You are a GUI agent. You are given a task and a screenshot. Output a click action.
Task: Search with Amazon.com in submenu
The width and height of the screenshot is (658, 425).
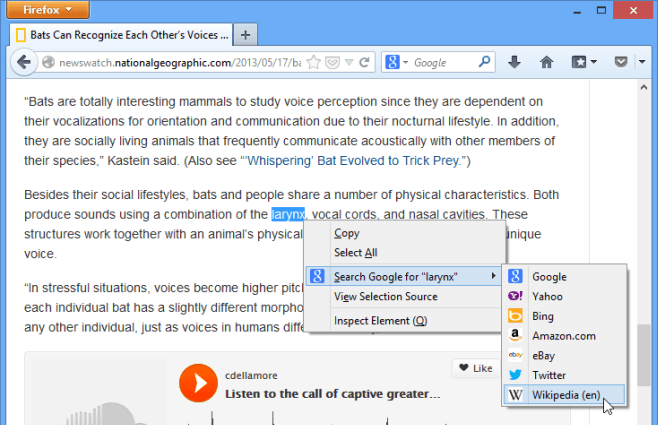pos(564,336)
